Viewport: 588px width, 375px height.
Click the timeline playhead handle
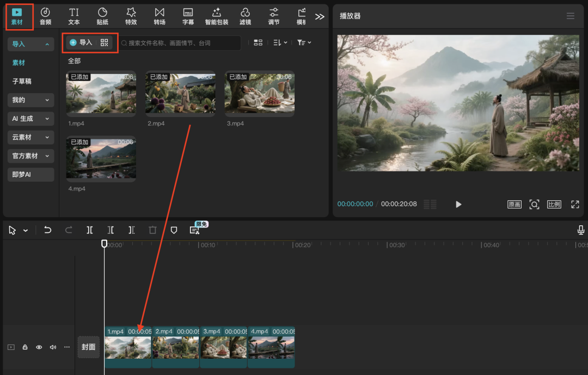pyautogui.click(x=105, y=244)
